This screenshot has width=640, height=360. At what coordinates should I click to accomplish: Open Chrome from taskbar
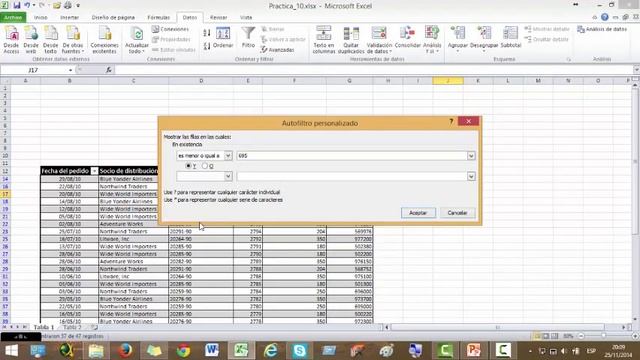(x=183, y=351)
